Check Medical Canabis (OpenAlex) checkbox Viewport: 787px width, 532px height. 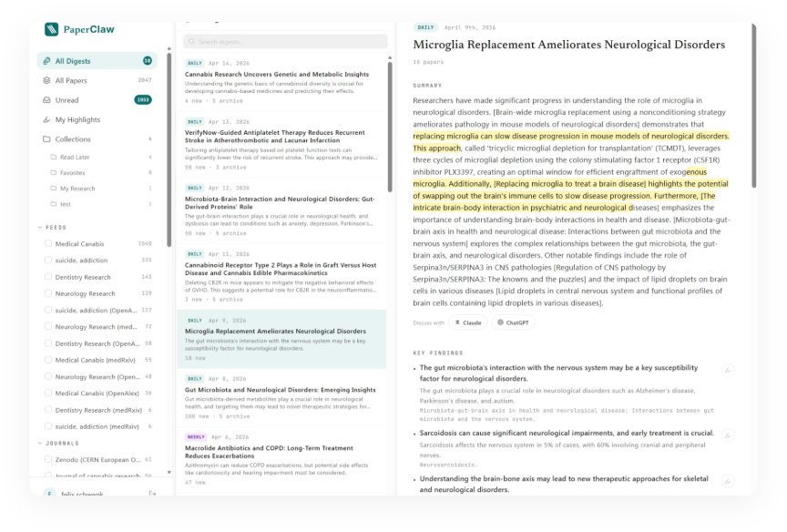48,393
